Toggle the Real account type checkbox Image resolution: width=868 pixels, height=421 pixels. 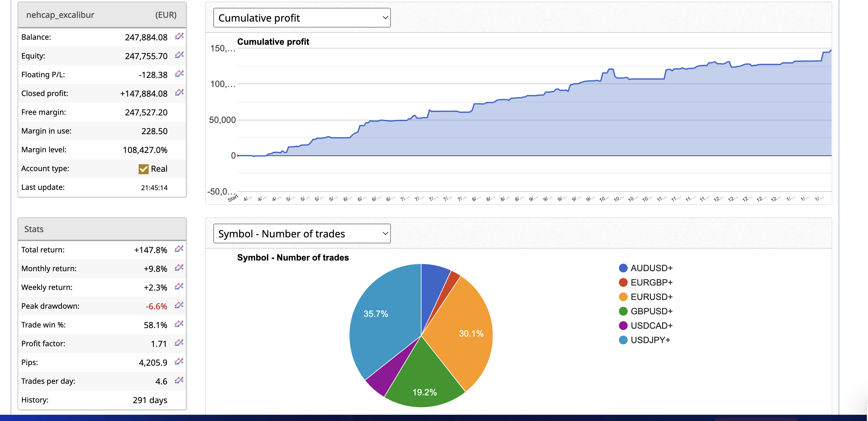(143, 169)
